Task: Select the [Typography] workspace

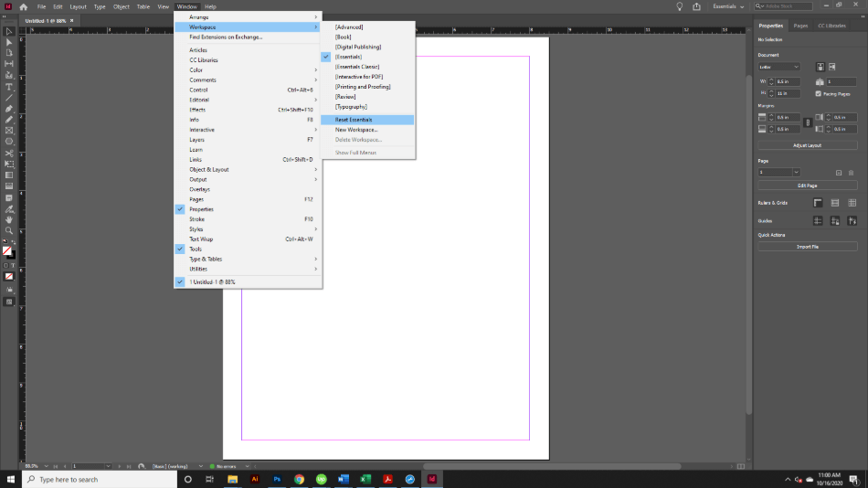Action: tap(367, 106)
